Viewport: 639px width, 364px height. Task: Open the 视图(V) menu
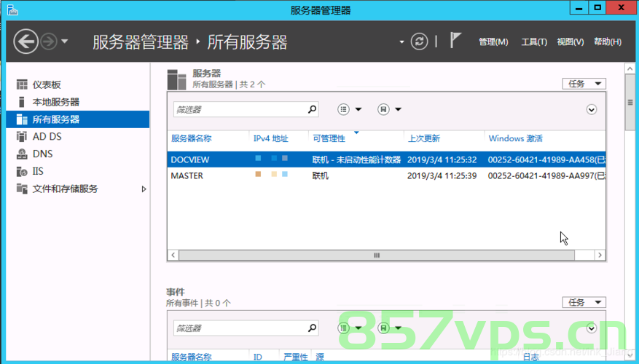570,41
